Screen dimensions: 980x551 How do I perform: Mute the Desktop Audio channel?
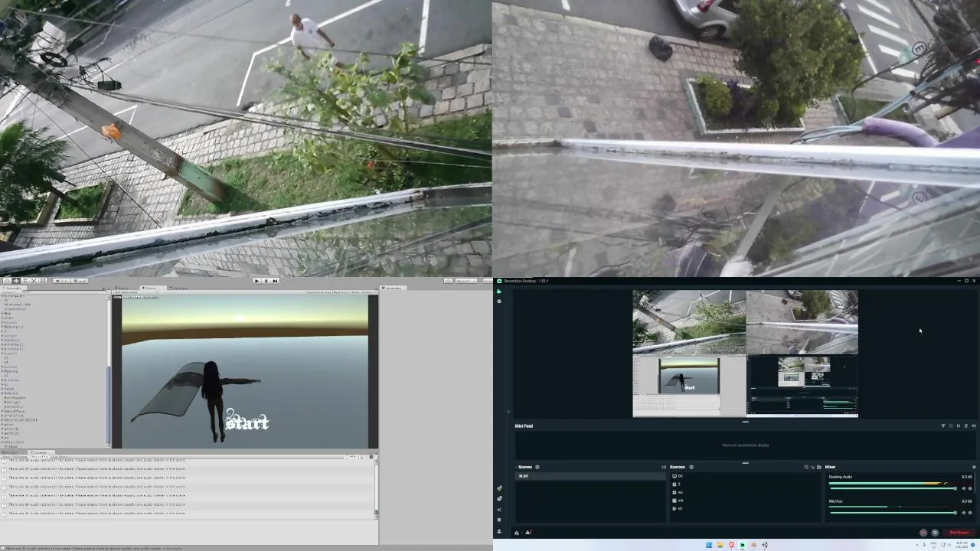(963, 488)
